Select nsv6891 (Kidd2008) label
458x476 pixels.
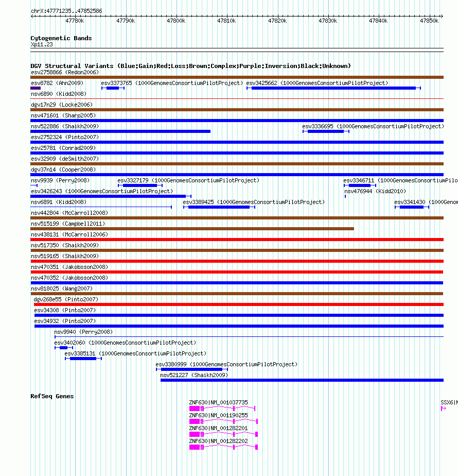coord(59,202)
